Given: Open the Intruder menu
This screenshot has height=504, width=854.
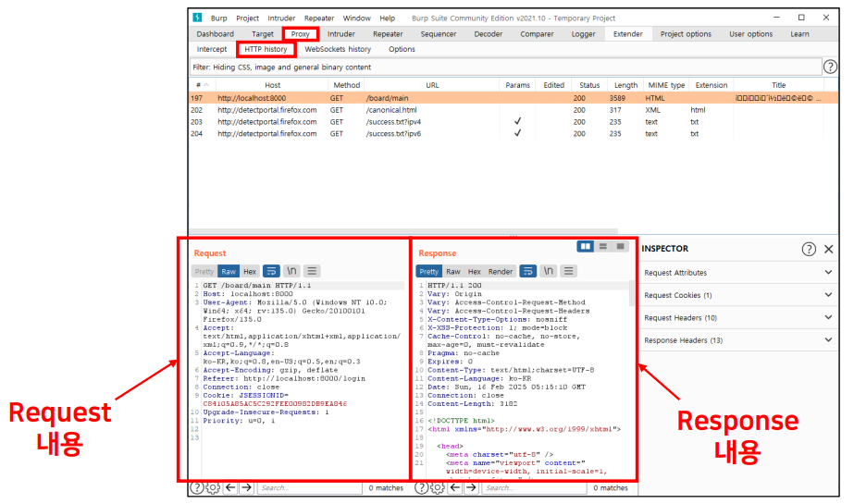Looking at the screenshot, I should coord(281,18).
